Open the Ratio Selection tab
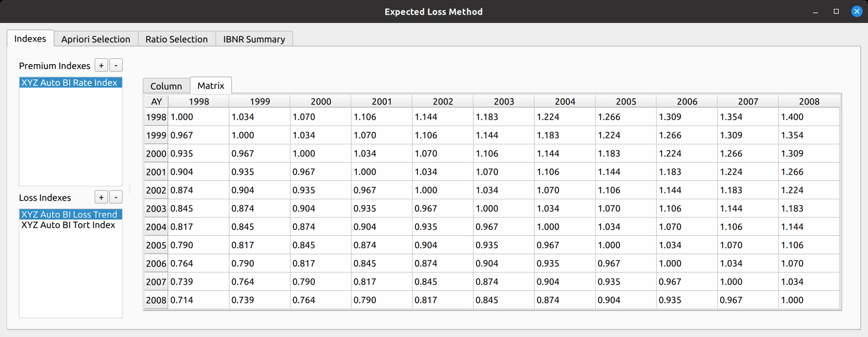Viewport: 868px width, 337px height. 176,39
